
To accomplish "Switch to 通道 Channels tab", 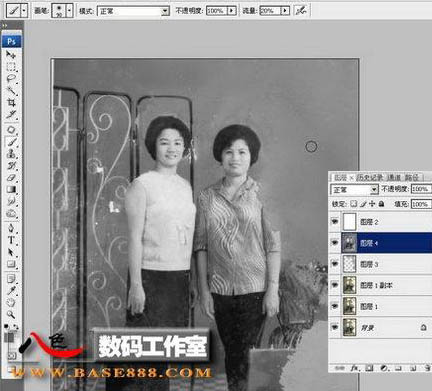I will 394,177.
